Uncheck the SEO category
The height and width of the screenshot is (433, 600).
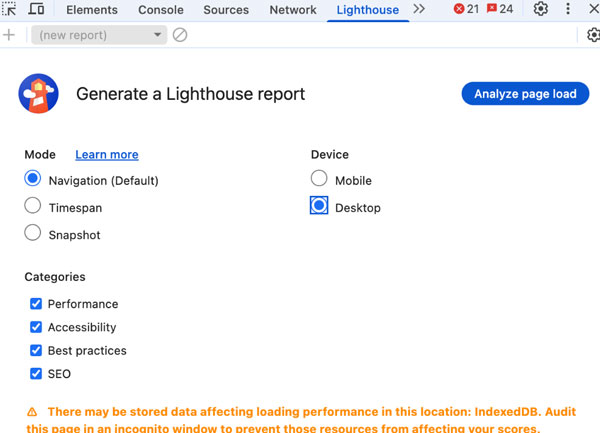click(x=36, y=374)
